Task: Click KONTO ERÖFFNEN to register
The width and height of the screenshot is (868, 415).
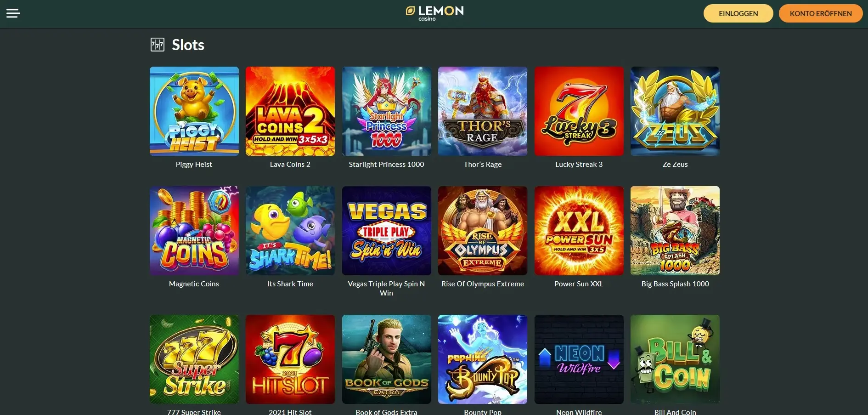Action: (820, 13)
